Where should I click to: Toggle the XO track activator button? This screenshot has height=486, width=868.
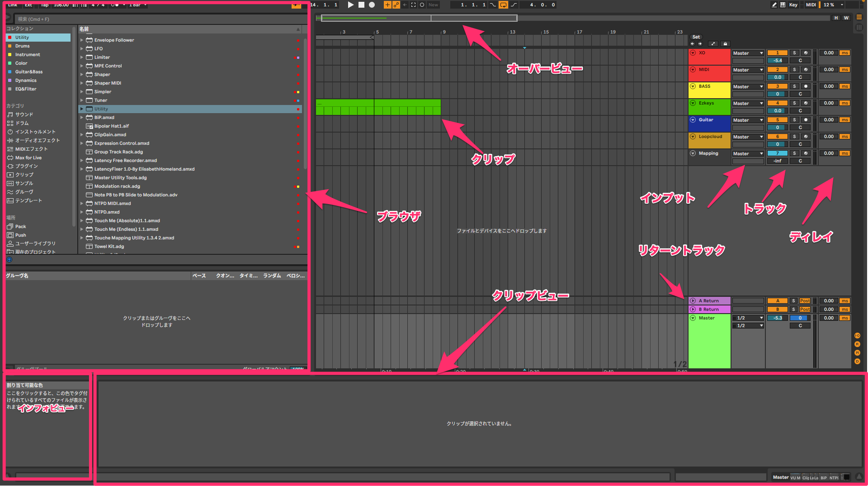point(777,53)
